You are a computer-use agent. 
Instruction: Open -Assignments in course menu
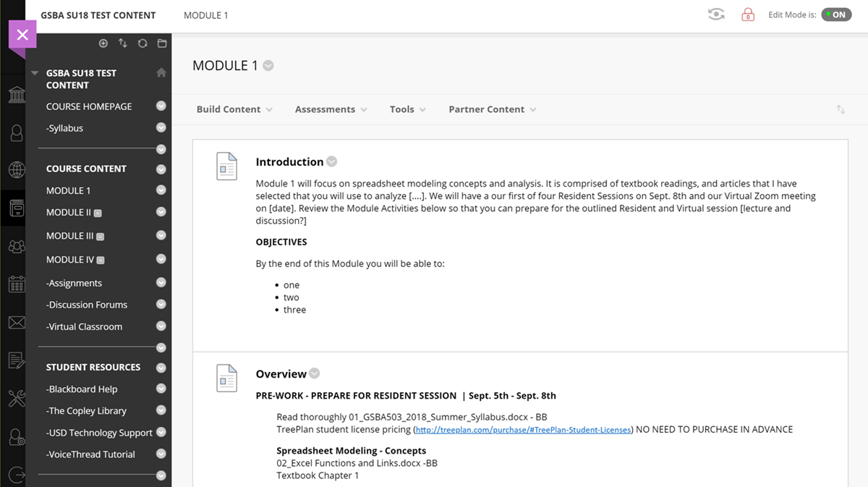point(74,283)
